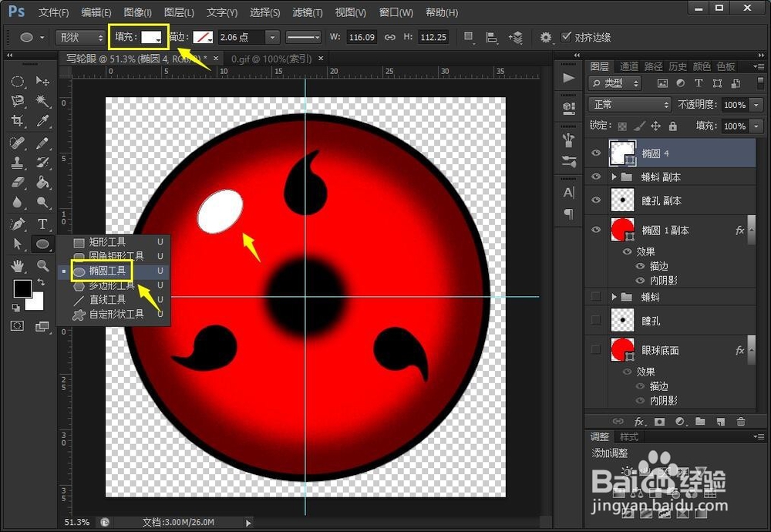Hide the 蝌蚪 副本 group
771x532 pixels.
pos(596,177)
